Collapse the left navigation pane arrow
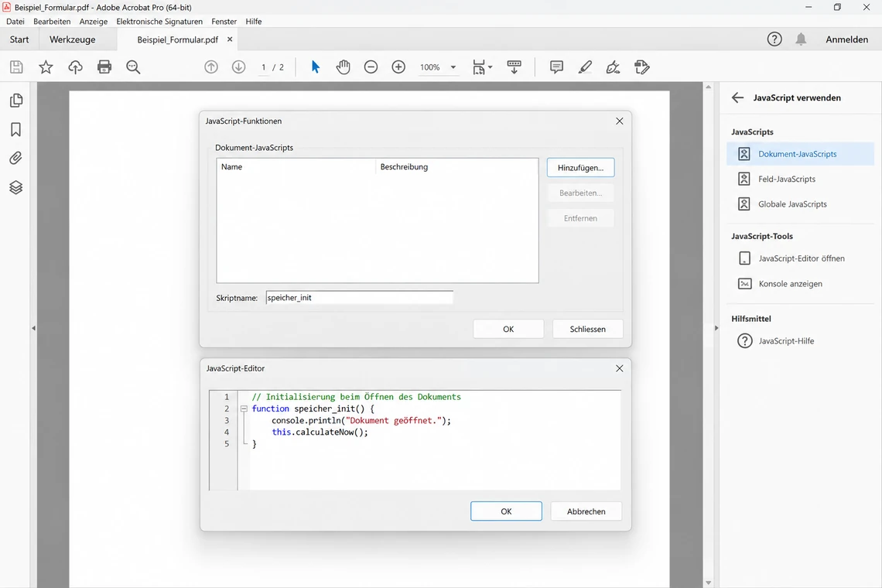Screen dimensions: 882x588 (x=33, y=328)
